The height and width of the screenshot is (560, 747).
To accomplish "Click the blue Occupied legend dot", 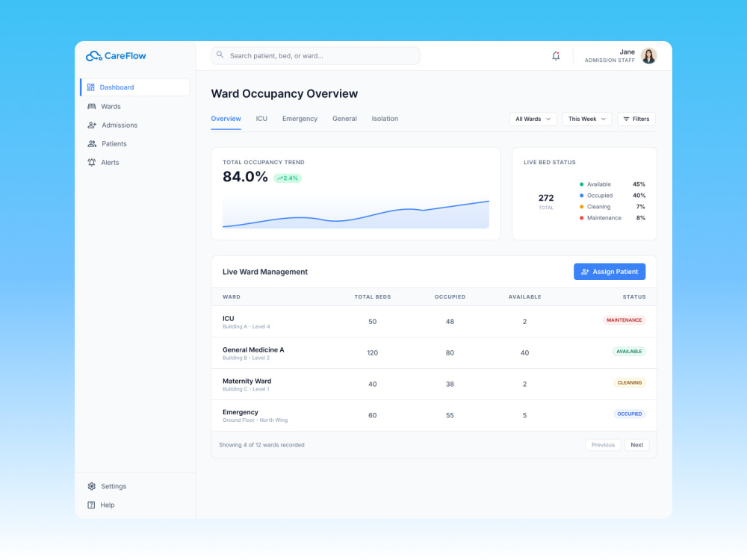I will [x=581, y=196].
